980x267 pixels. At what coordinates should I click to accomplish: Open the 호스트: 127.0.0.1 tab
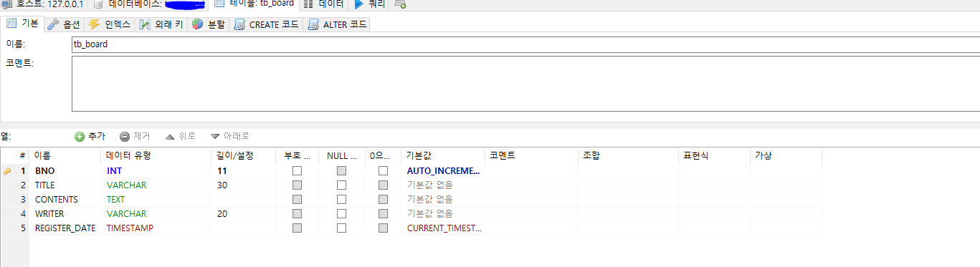point(44,4)
